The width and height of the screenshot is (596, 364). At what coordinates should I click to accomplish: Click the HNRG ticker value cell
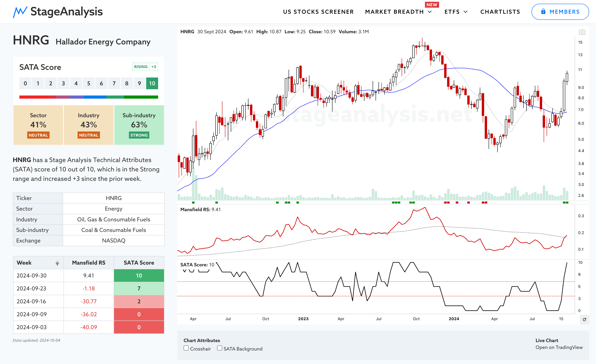114,198
